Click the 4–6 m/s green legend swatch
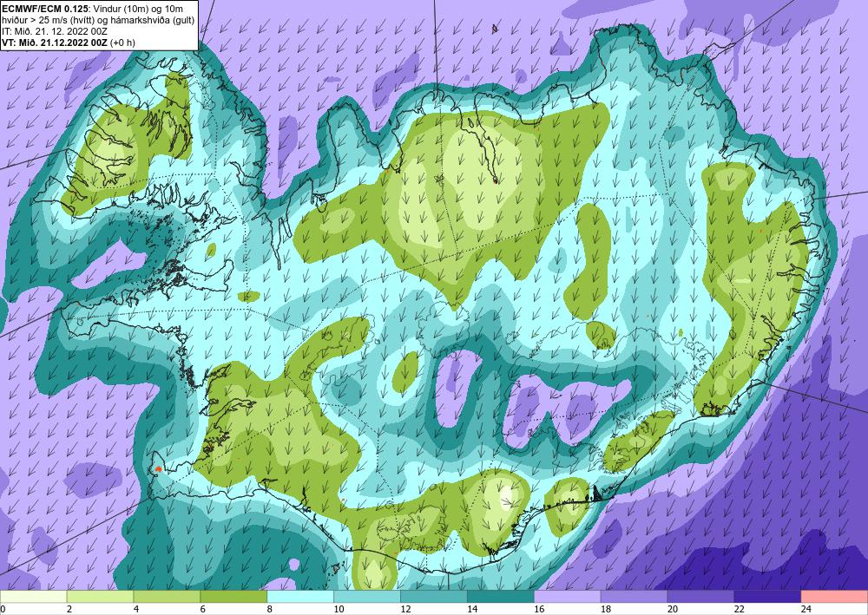 [167, 598]
